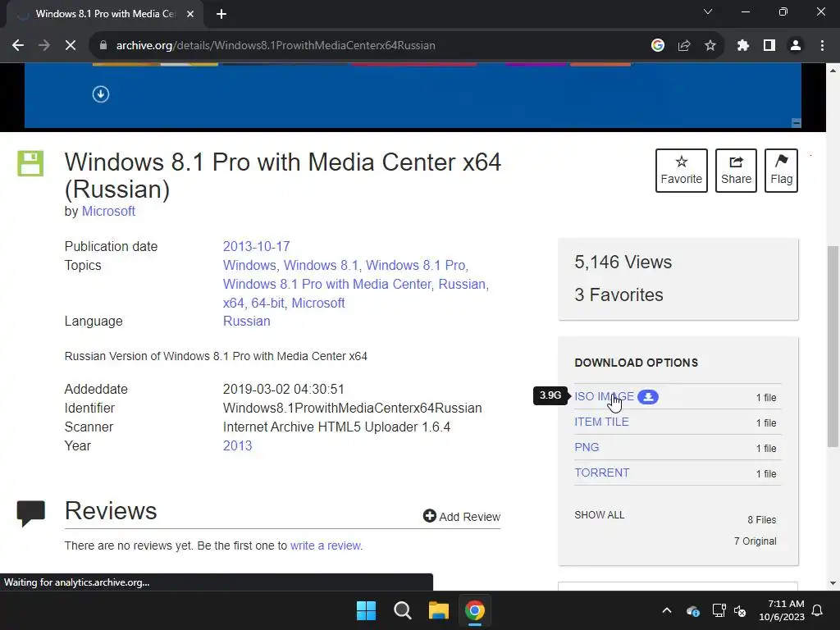Click the share page icon in address bar
This screenshot has width=840, height=630.
coord(684,46)
